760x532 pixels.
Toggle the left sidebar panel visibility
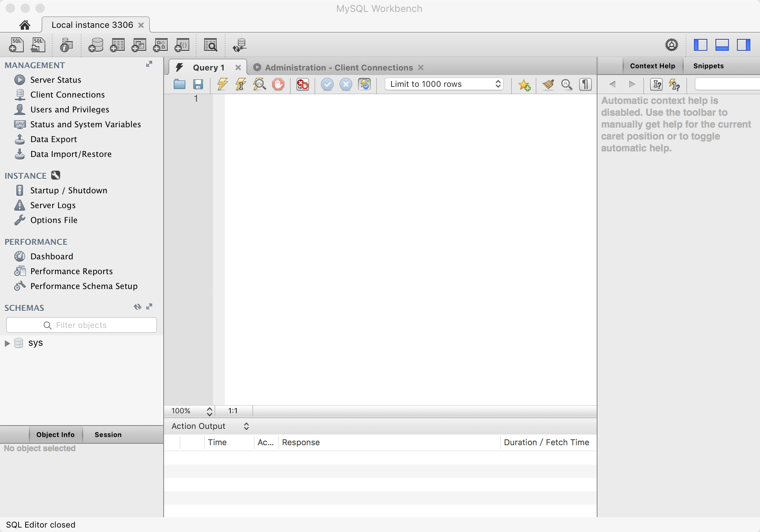click(x=700, y=45)
